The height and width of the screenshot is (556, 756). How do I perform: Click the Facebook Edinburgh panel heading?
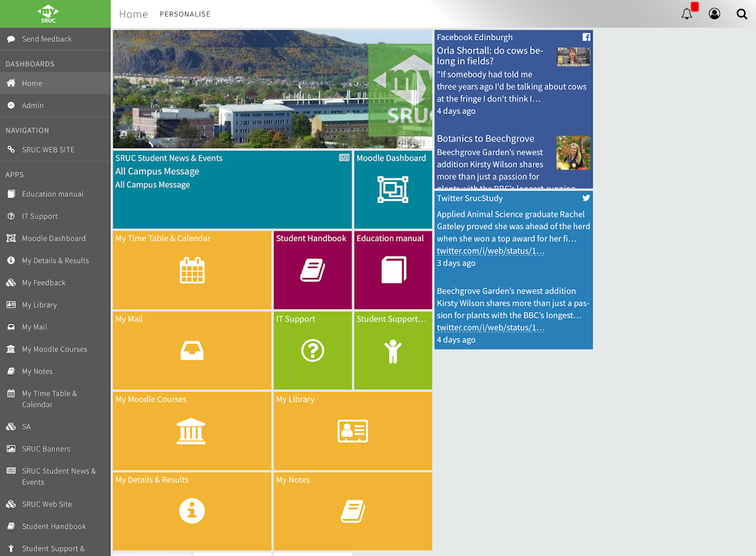coord(475,37)
